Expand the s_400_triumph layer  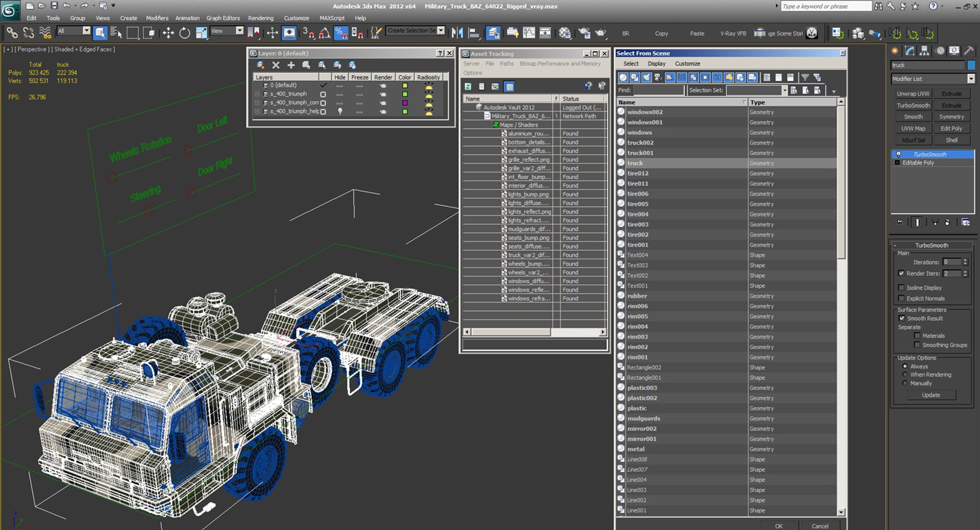(257, 94)
